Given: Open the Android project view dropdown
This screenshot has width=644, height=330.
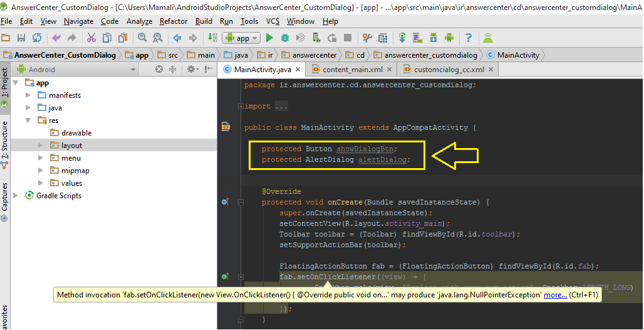Looking at the screenshot, I should (133, 70).
